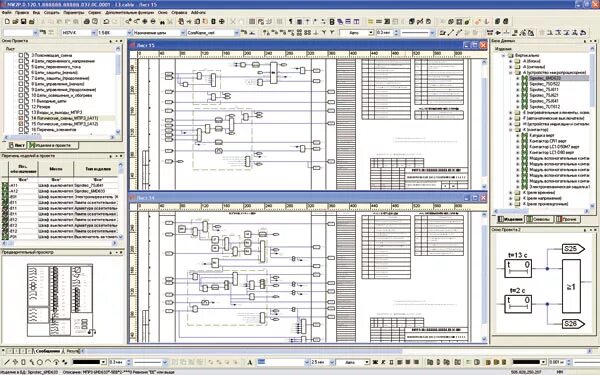Click the page icon of sheet 12

point(26,107)
